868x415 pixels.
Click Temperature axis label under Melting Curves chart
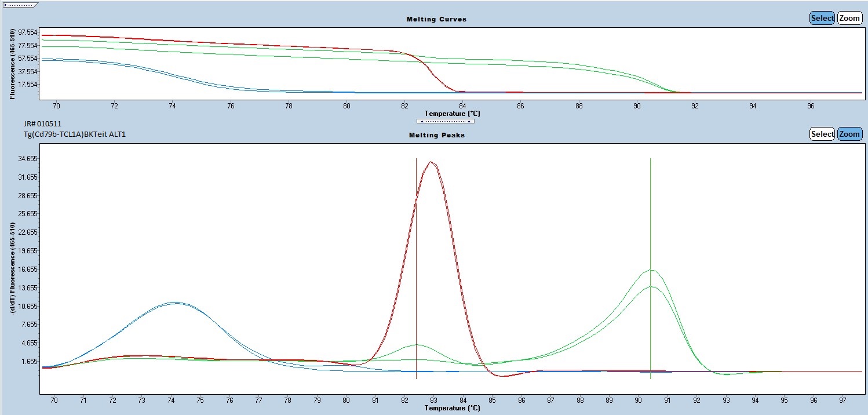click(452, 114)
